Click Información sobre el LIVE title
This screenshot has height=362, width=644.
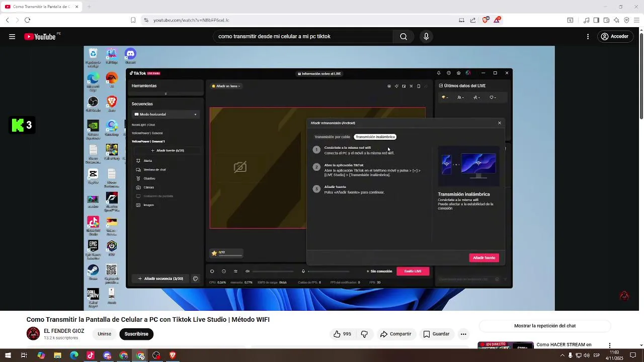(x=319, y=74)
